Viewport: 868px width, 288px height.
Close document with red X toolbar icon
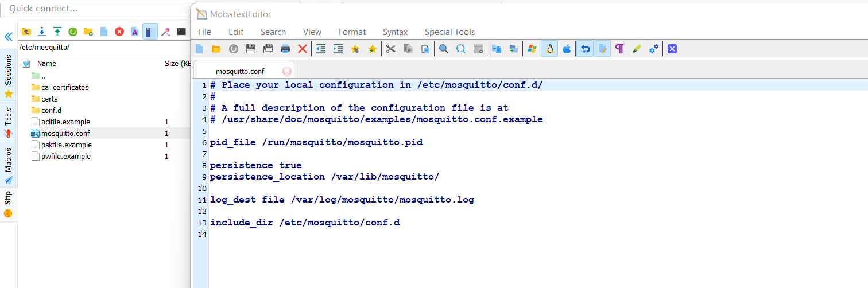tap(303, 49)
